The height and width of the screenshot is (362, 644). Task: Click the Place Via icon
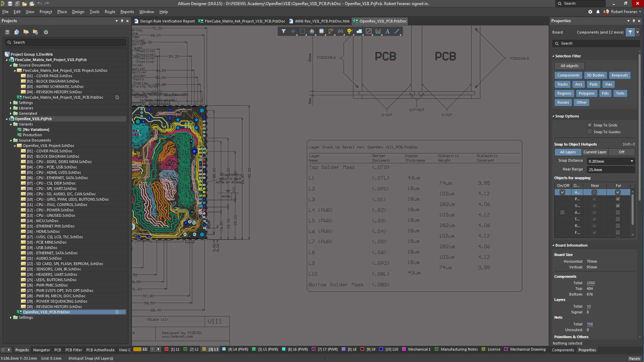(x=350, y=31)
